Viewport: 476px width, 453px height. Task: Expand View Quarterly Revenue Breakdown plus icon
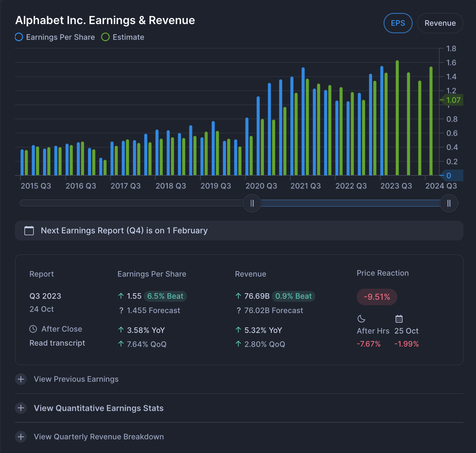(x=21, y=437)
